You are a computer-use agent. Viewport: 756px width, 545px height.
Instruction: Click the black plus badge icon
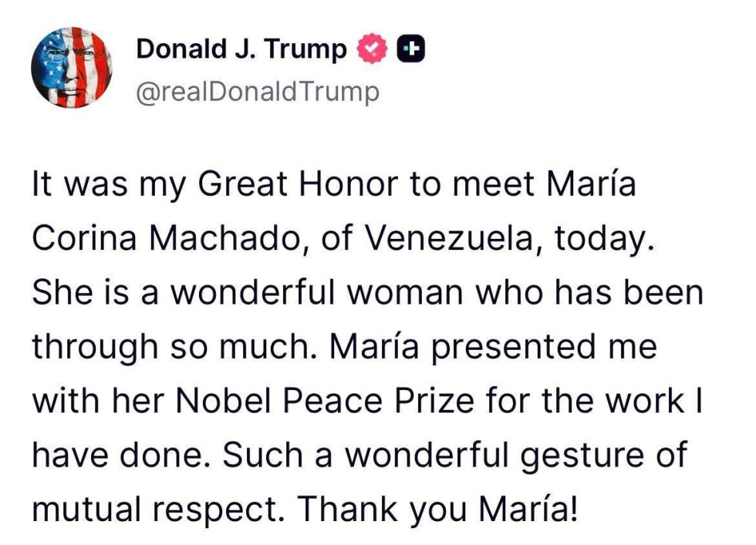(x=411, y=49)
